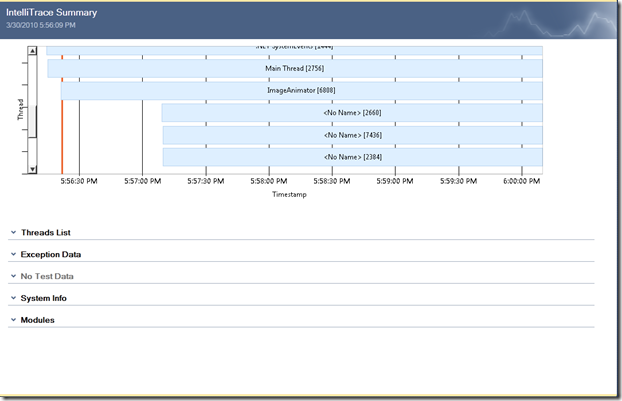Click the 5:58:30 PM axis label
Image resolution: width=622 pixels, height=401 pixels.
[x=332, y=181]
